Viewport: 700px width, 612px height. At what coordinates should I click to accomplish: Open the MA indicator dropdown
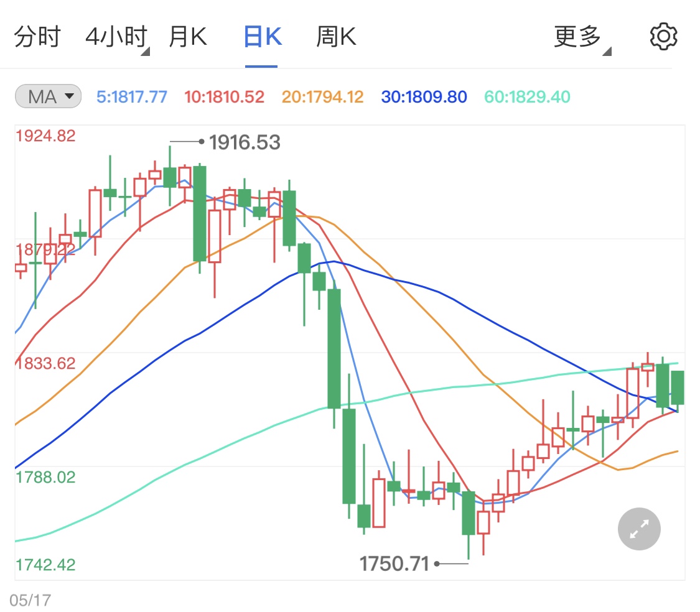pos(48,96)
